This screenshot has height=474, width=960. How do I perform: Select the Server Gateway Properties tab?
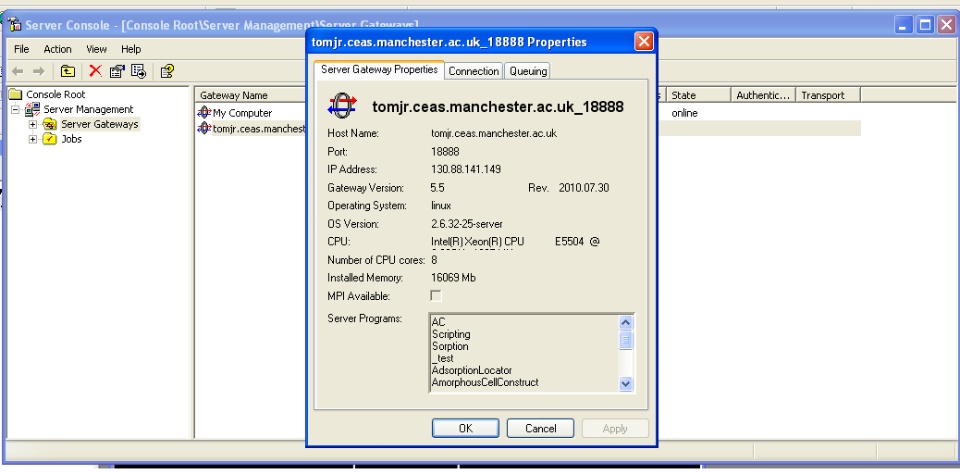pyautogui.click(x=379, y=69)
